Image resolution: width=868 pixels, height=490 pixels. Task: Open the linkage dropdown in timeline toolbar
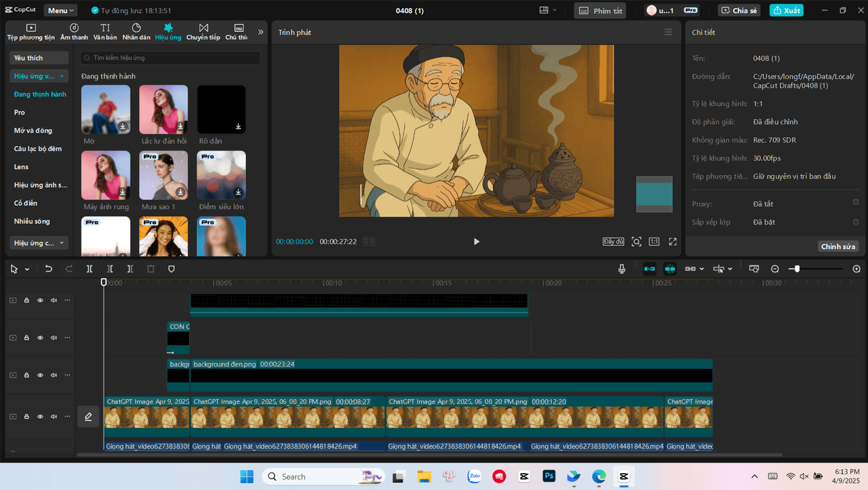coord(694,269)
